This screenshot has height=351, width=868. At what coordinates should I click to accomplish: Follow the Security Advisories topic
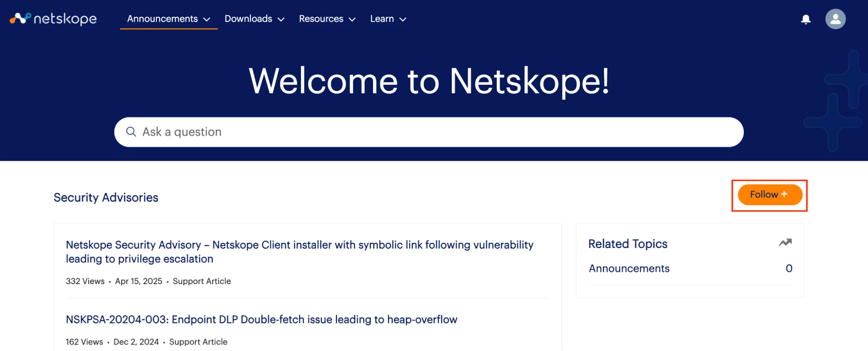click(770, 195)
